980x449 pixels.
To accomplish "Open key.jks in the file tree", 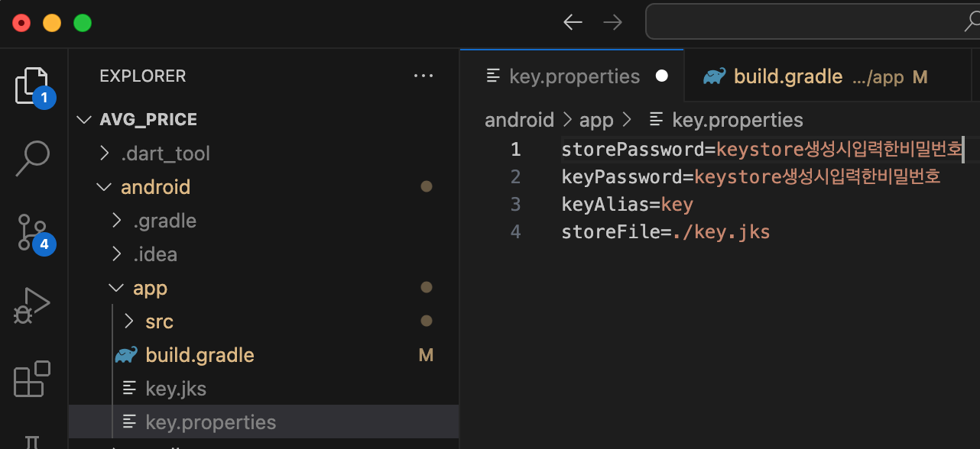I will tap(264, 389).
